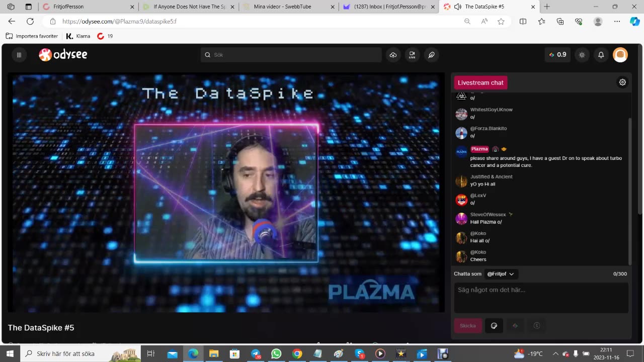Open Browser essentials heart icon
The width and height of the screenshot is (644, 362).
coord(579,21)
